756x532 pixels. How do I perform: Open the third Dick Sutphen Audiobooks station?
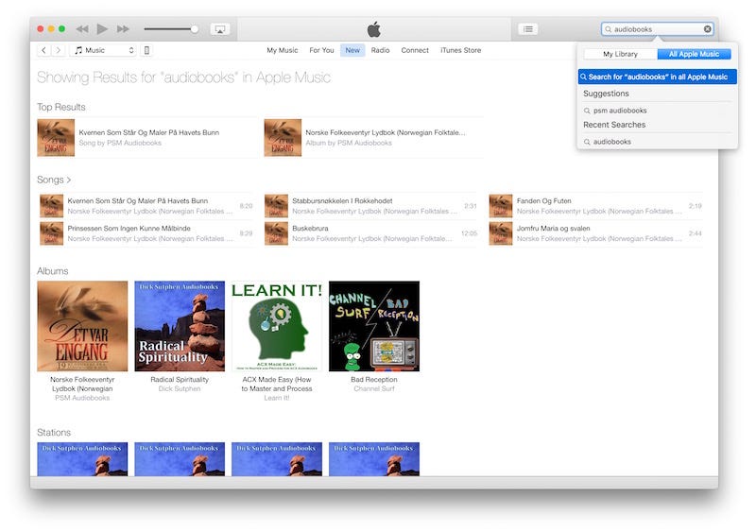[x=277, y=459]
